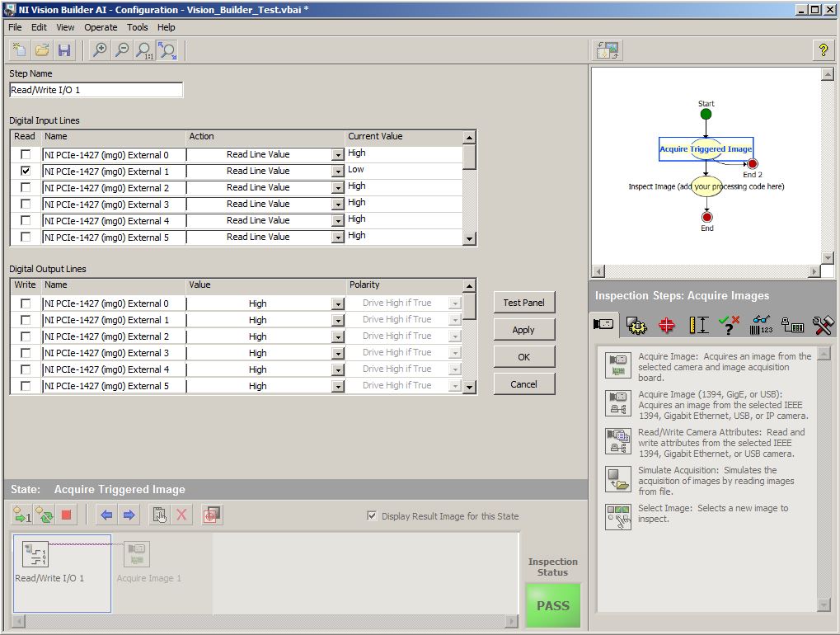Screen dimensions: 840x635
Task: Click the Run Inspection Once icon
Action: click(22, 515)
